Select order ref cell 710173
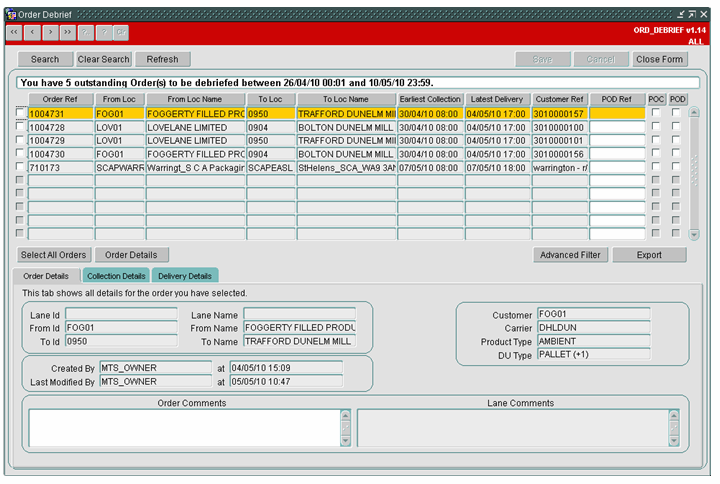Viewport: 720px width, 484px height. (61, 168)
